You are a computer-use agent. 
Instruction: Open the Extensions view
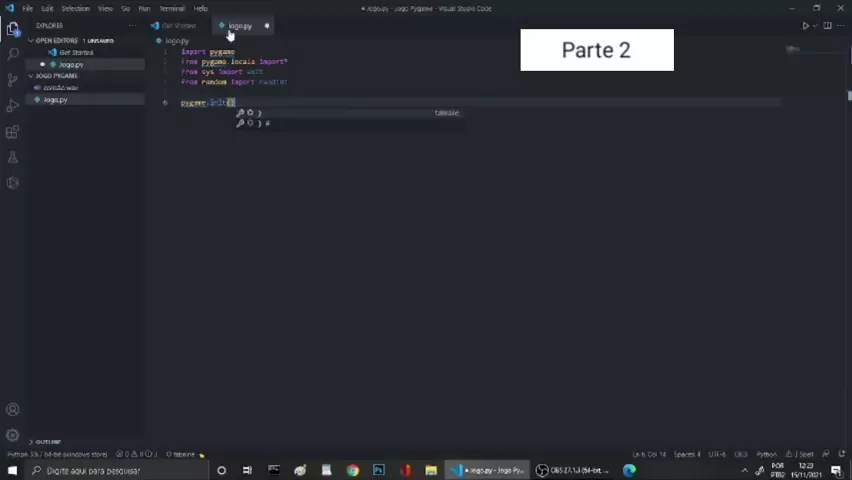(12, 132)
